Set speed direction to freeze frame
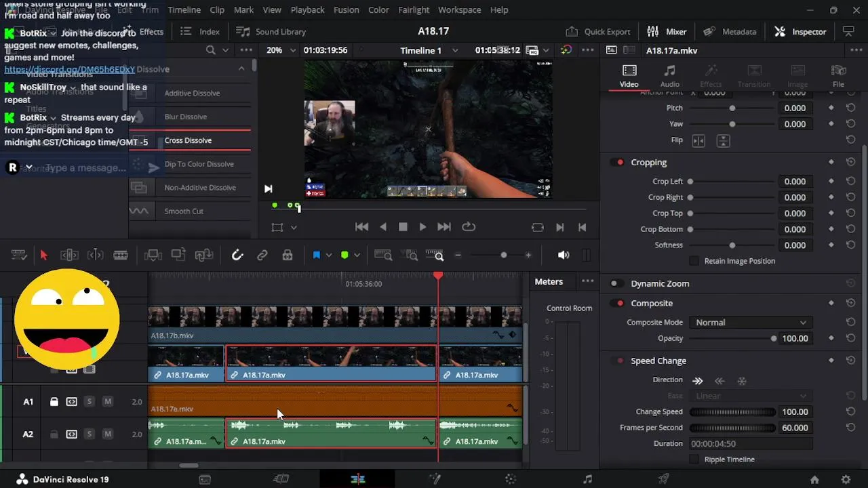Image resolution: width=868 pixels, height=488 pixels. [742, 381]
